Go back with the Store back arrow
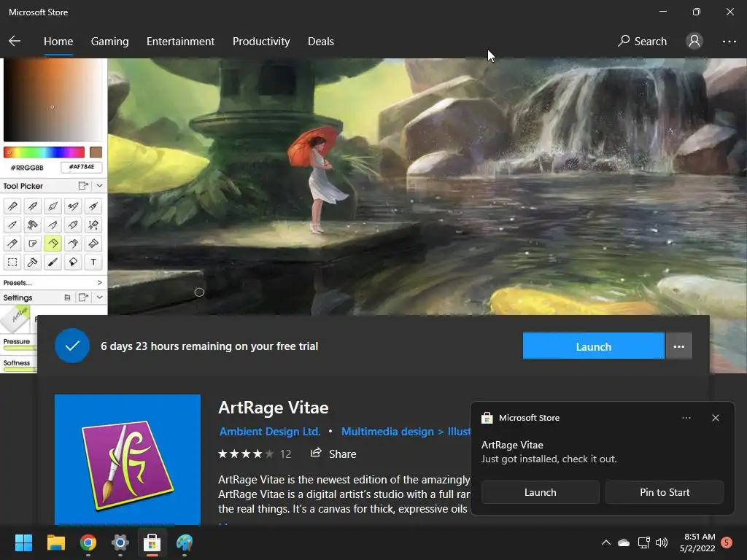Image resolution: width=747 pixels, height=560 pixels. 15,41
